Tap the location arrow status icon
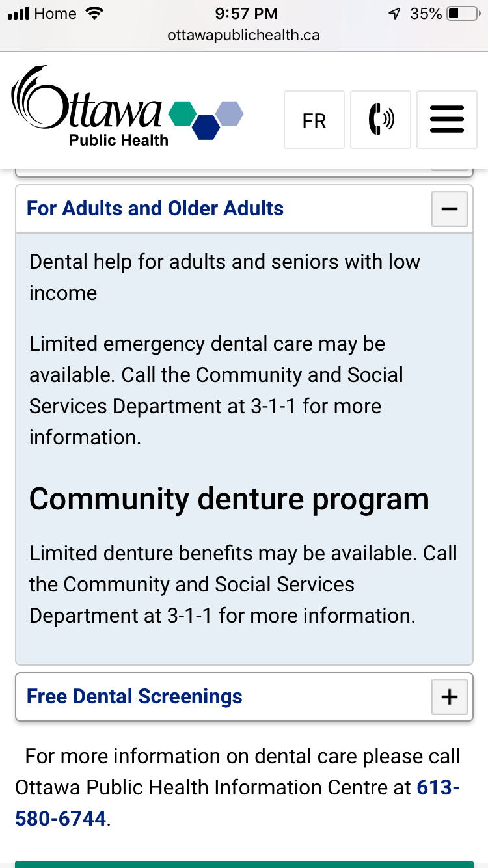This screenshot has width=488, height=868. [394, 14]
